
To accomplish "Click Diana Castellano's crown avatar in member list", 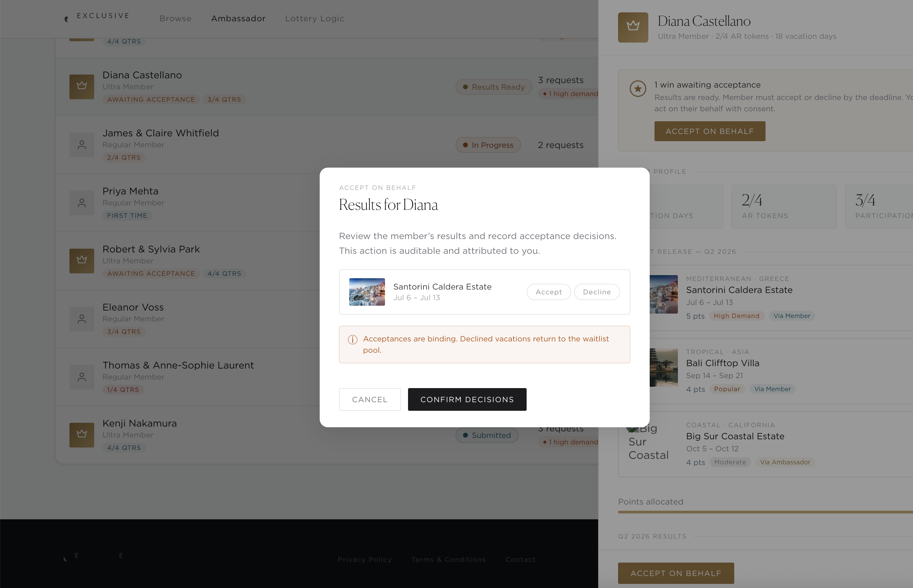I will [x=82, y=87].
